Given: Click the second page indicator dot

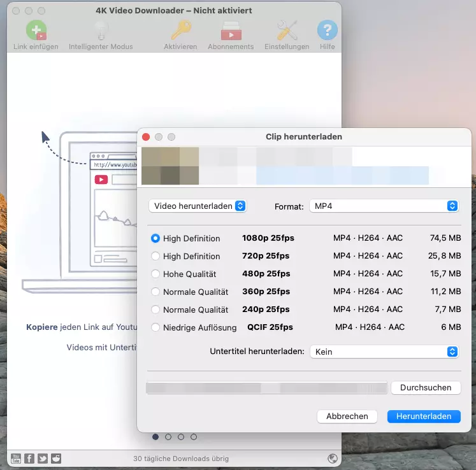Looking at the screenshot, I should click(168, 437).
